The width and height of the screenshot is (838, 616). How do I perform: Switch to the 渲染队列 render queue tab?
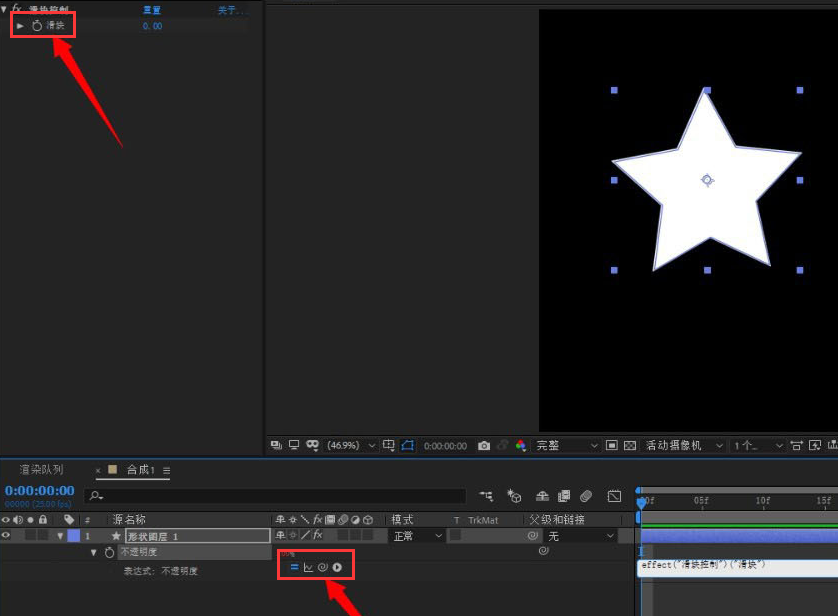[x=41, y=470]
